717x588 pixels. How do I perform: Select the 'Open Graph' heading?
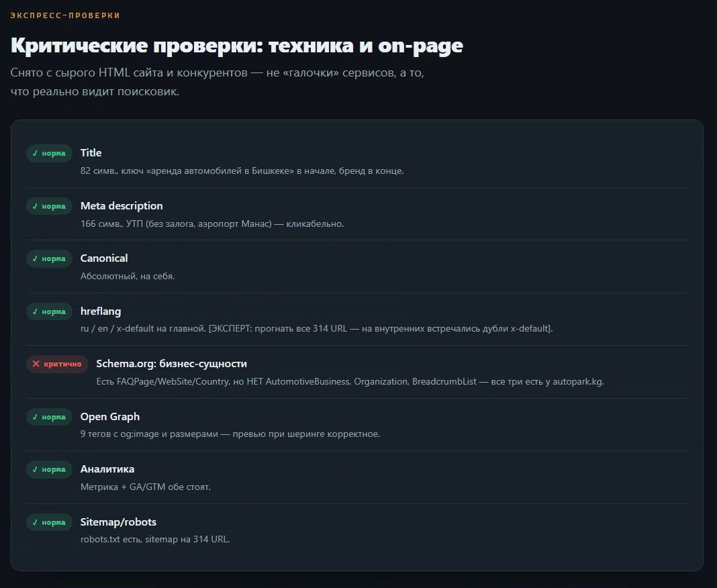point(110,417)
